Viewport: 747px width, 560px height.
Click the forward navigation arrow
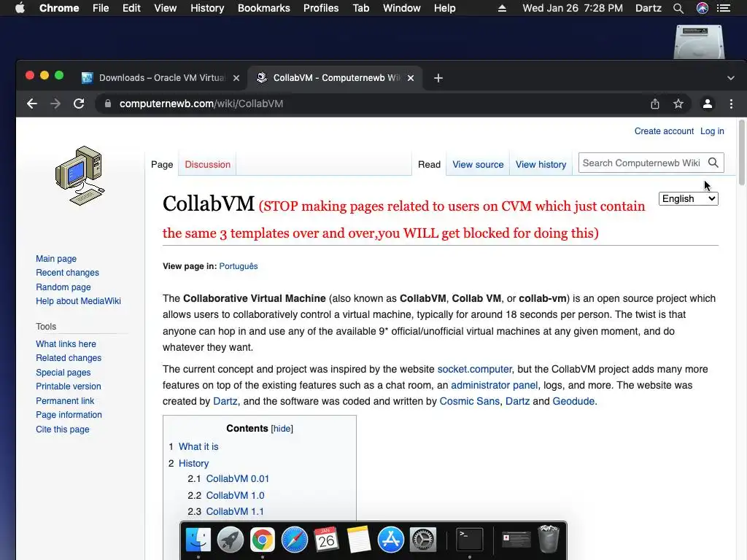point(55,104)
